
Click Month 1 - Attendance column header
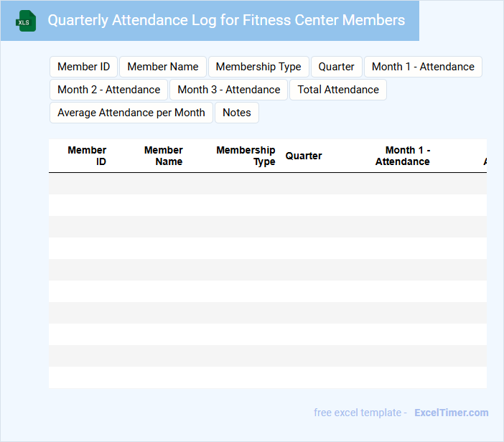403,156
